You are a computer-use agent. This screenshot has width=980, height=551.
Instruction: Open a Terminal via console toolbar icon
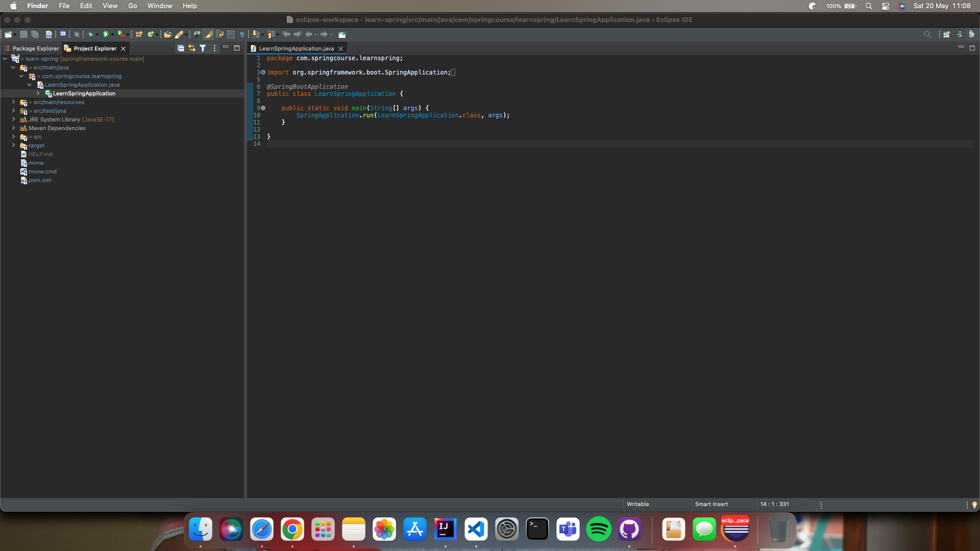pyautogui.click(x=63, y=34)
